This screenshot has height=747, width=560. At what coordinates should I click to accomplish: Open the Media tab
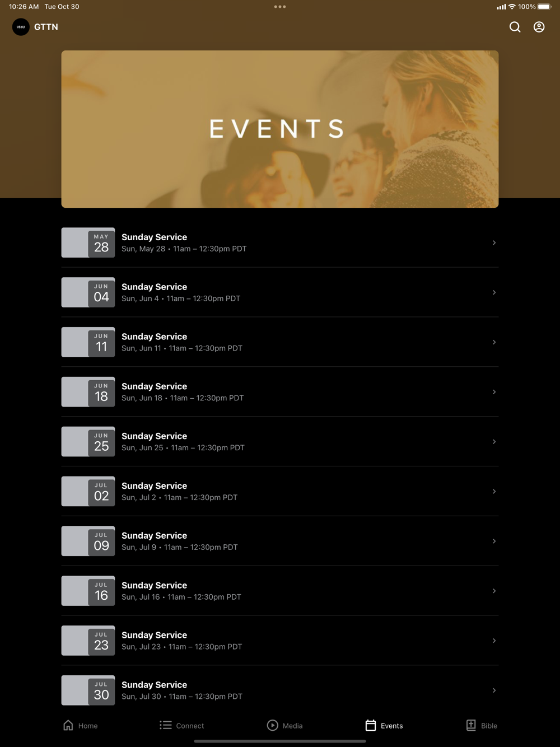(284, 725)
